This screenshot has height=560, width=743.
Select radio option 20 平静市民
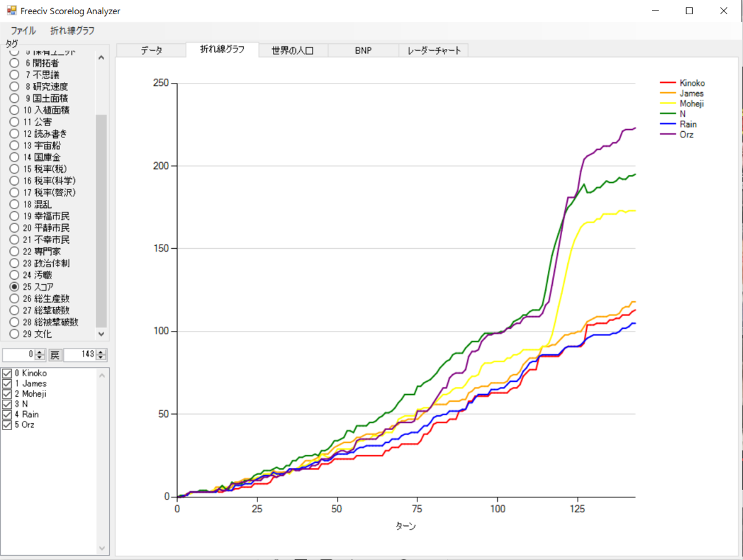(x=40, y=228)
